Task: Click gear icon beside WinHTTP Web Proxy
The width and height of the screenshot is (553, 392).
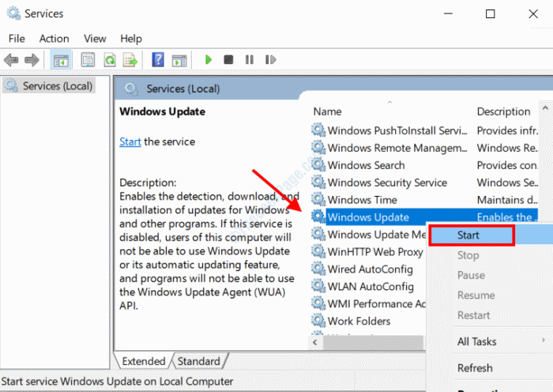Action: (318, 251)
